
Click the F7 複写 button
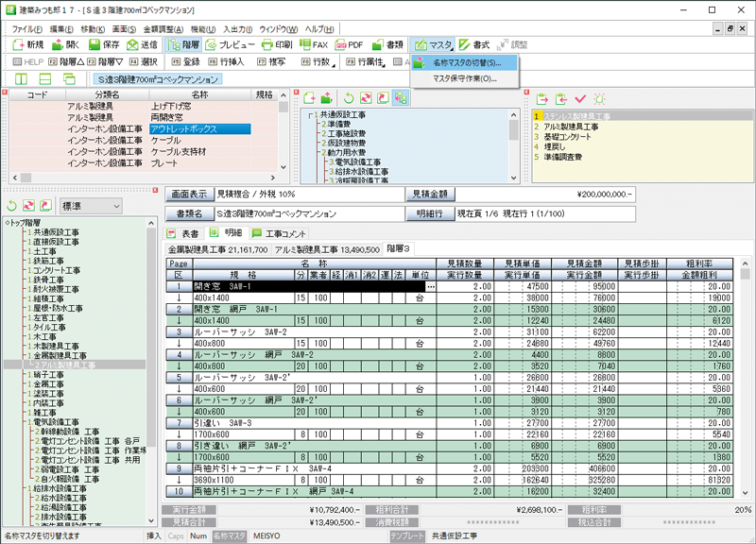click(271, 61)
